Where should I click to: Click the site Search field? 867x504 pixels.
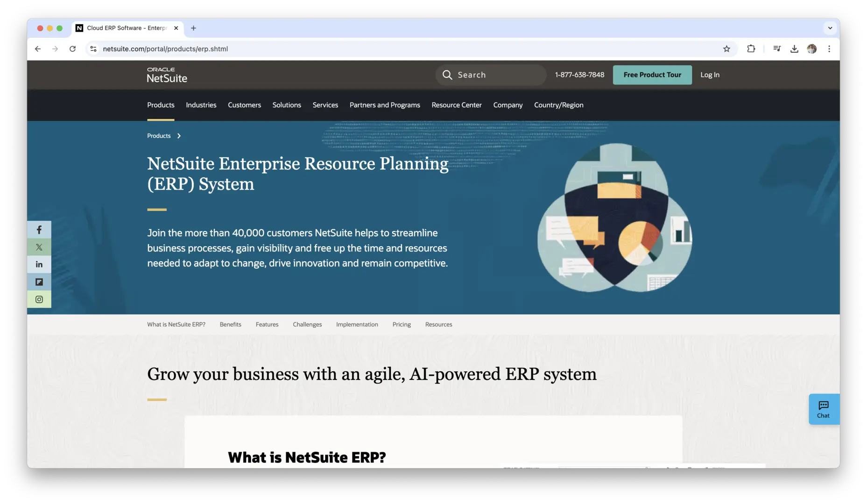point(491,75)
